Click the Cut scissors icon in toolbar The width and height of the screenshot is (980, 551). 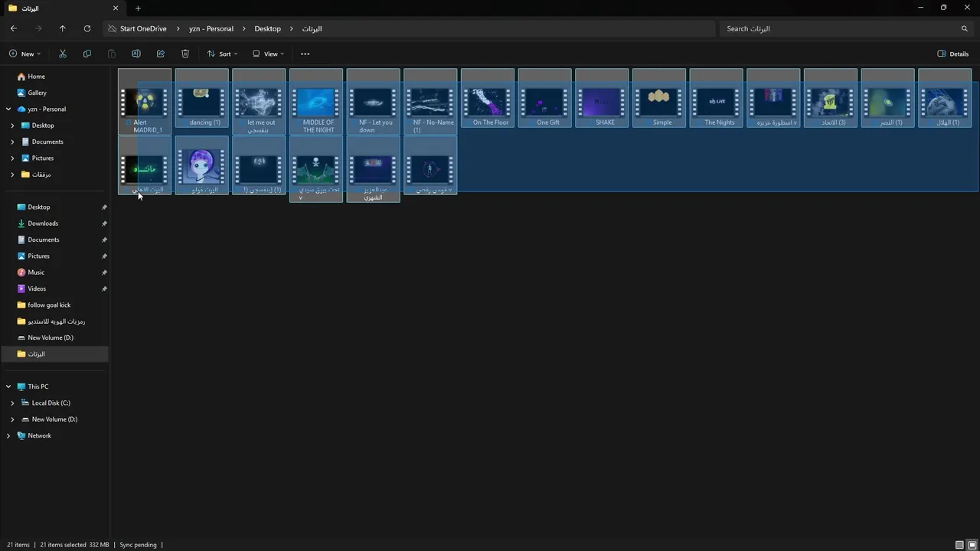pos(63,54)
